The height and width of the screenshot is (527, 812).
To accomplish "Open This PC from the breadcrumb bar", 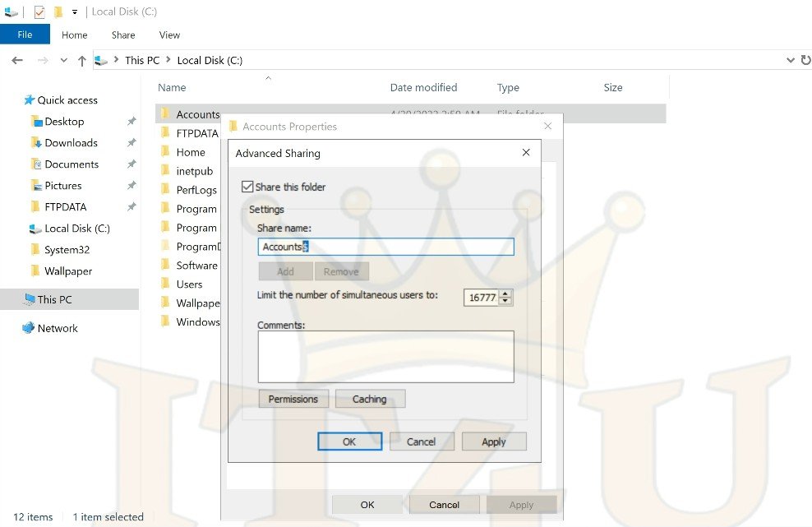I will coord(141,60).
